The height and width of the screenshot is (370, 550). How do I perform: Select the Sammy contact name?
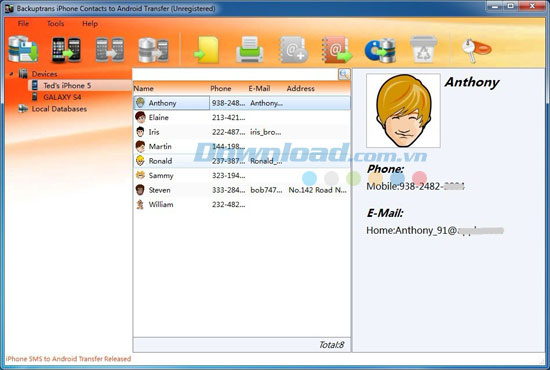tap(161, 176)
